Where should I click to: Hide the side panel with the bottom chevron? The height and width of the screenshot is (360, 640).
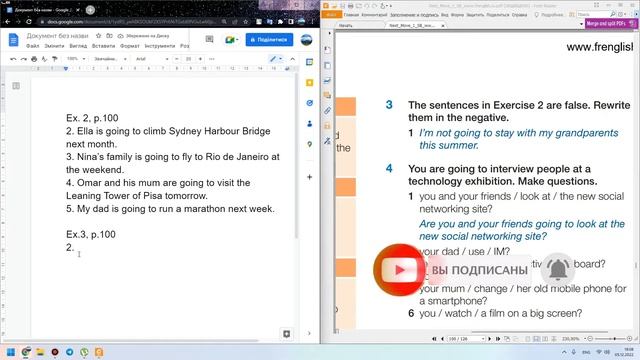point(309,333)
